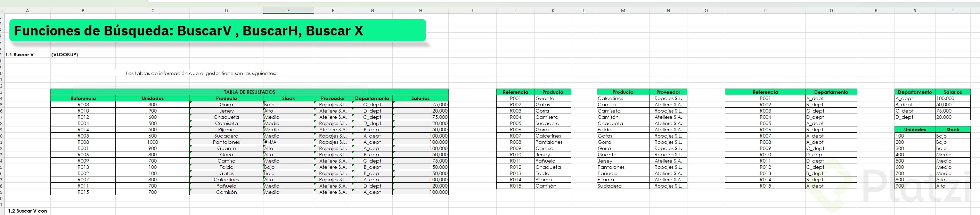This screenshot has height=215, width=980.
Task: Select the '1.2 Buscar V con' cell
Action: 27,211
